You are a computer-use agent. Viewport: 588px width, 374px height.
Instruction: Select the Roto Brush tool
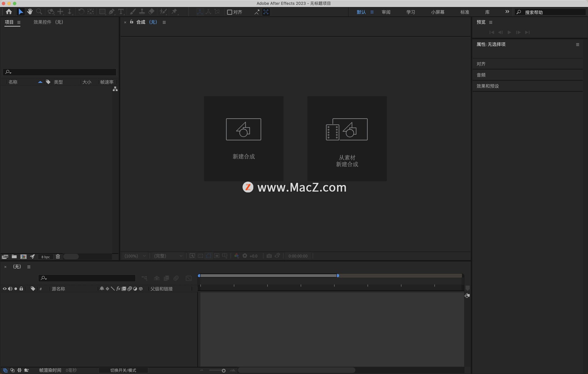click(x=163, y=12)
